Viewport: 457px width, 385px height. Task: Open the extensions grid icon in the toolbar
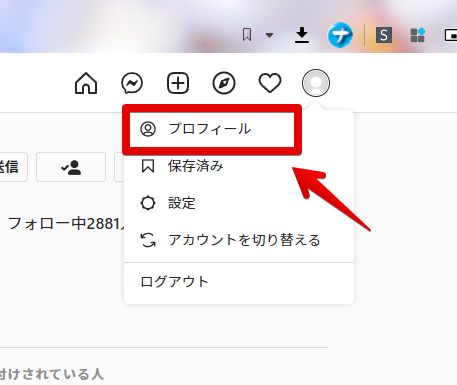(418, 35)
